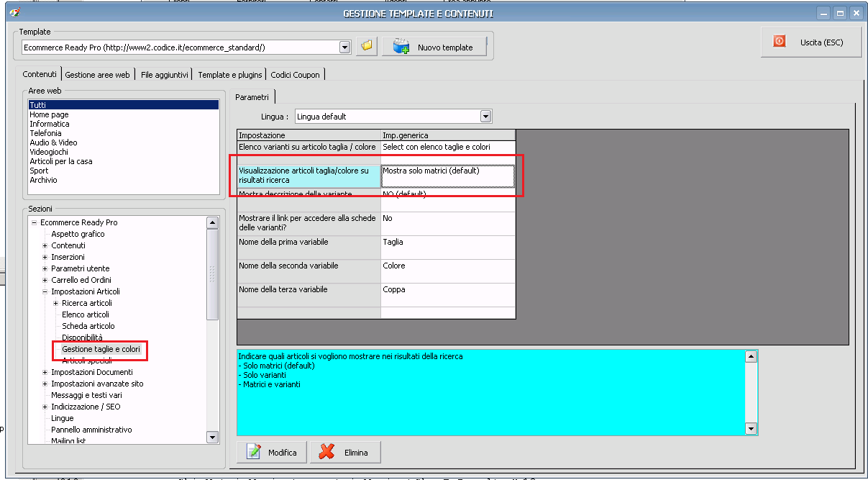868x480 pixels.
Task: Expand the Impostazioni avanzate sito node
Action: [x=45, y=384]
